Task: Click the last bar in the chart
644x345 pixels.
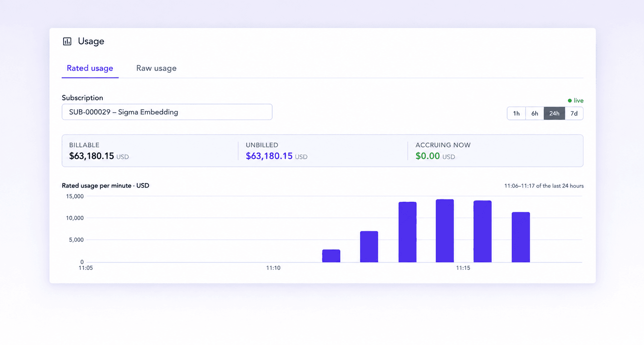Action: click(521, 237)
